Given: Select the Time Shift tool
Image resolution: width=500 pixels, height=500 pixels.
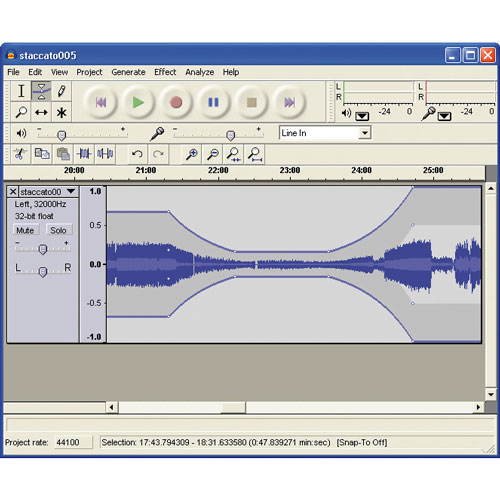Looking at the screenshot, I should (41, 112).
